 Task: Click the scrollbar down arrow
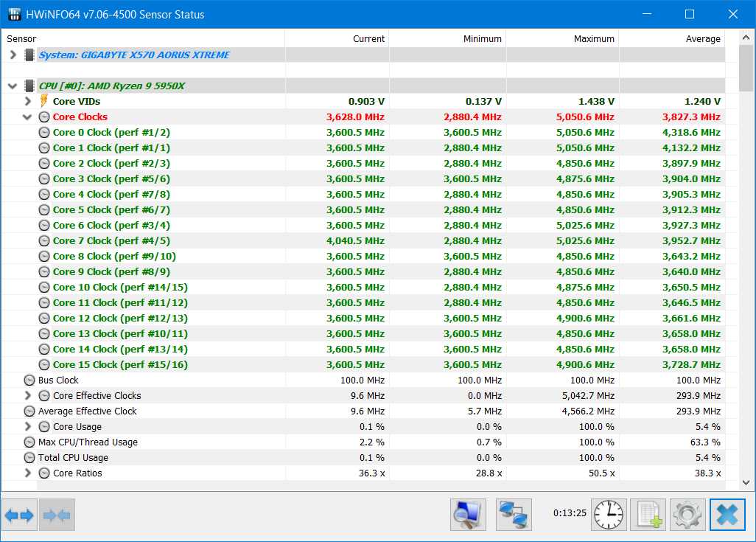pos(746,482)
